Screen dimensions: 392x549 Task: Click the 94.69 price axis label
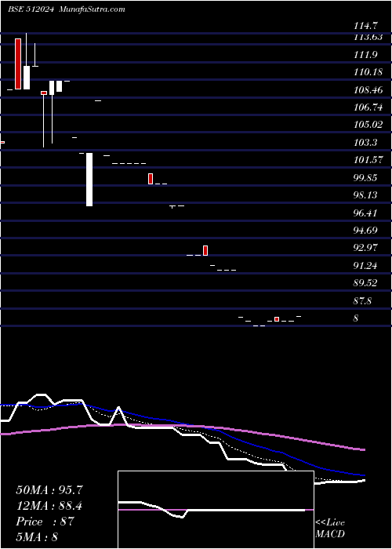tap(366, 231)
